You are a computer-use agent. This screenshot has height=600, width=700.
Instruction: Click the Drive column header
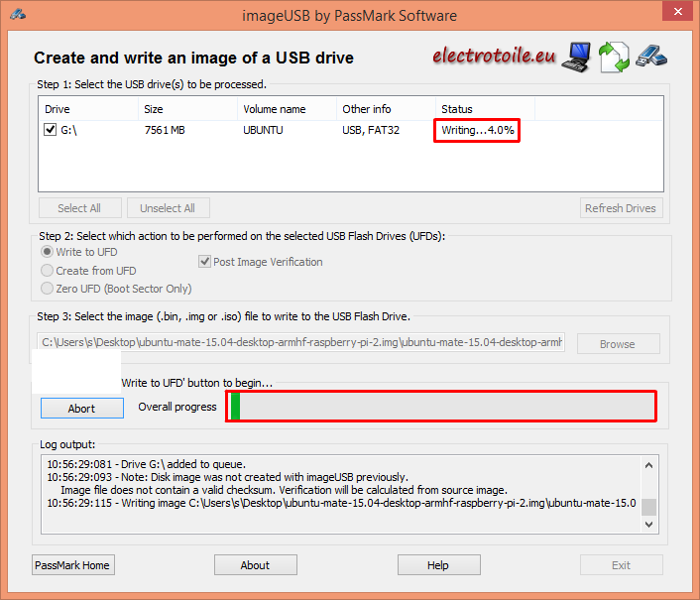(x=88, y=109)
